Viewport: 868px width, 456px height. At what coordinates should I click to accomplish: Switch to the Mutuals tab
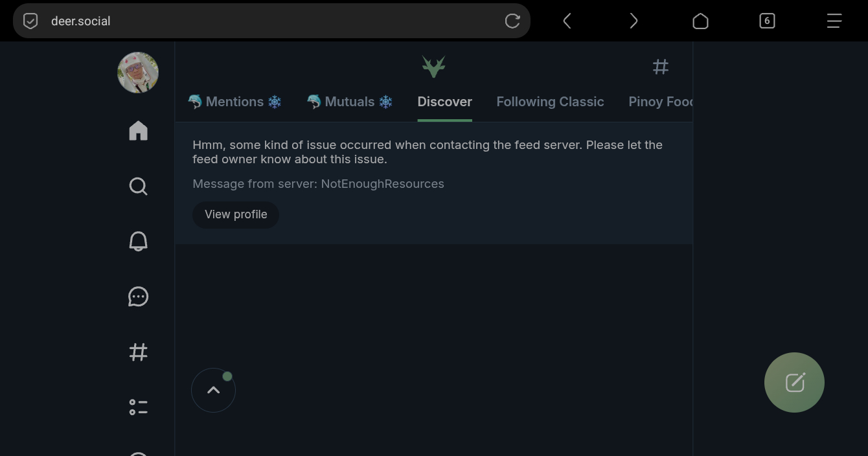click(350, 102)
